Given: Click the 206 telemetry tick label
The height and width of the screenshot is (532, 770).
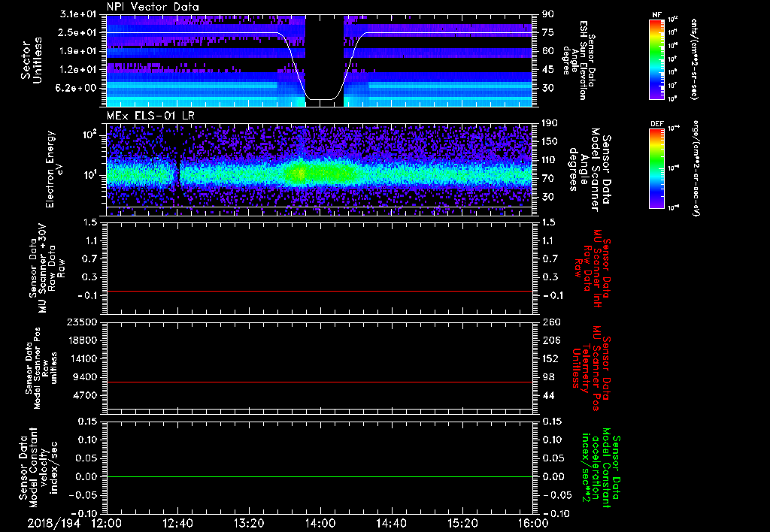Looking at the screenshot, I should pyautogui.click(x=550, y=340).
